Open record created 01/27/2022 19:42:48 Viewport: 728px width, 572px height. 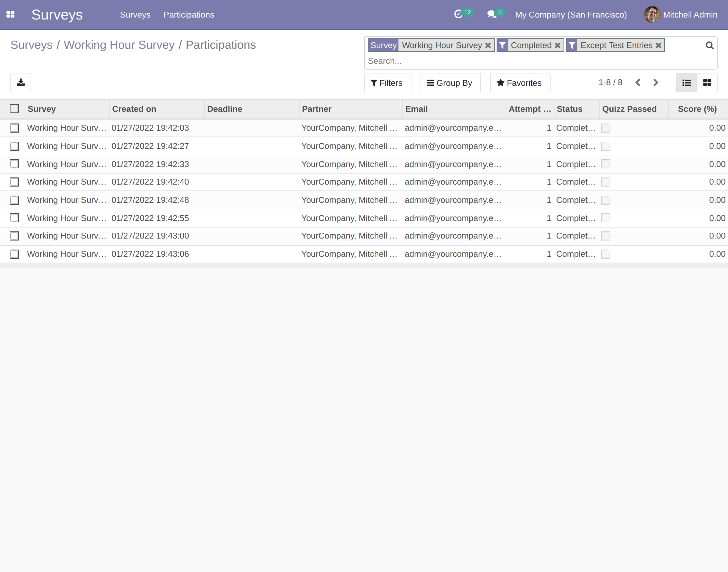pyautogui.click(x=150, y=200)
